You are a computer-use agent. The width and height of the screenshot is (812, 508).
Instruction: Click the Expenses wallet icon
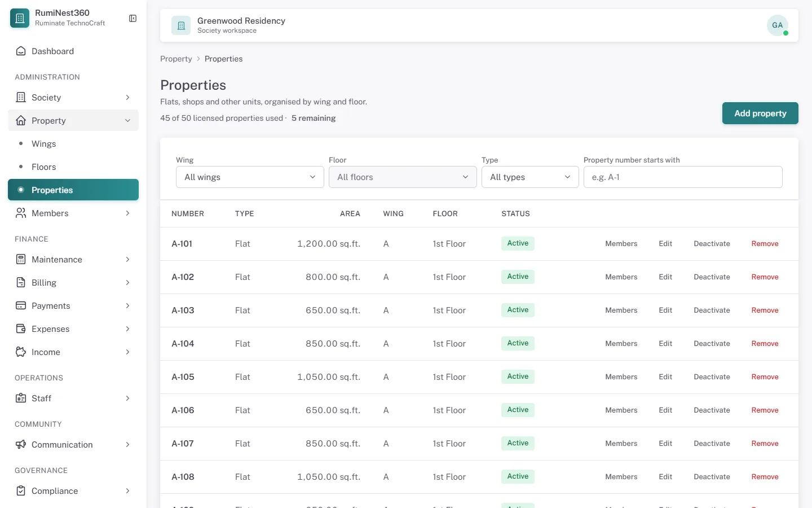click(x=21, y=329)
